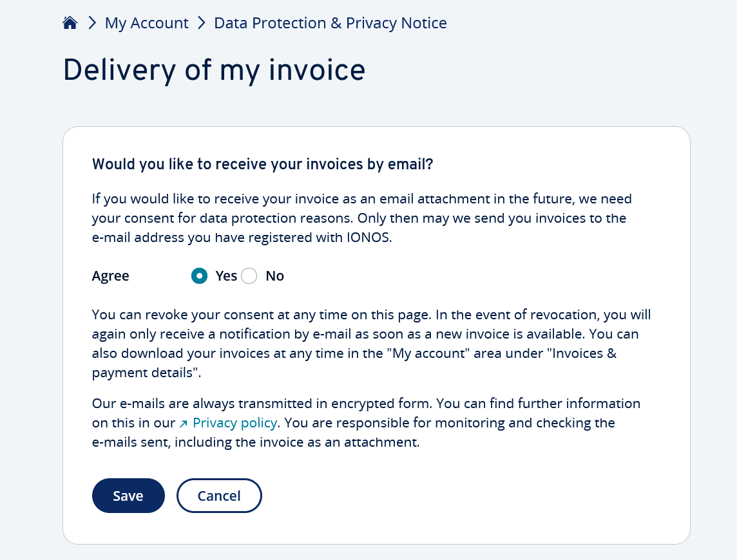
Task: Click the external-link arrow beside Privacy policy
Action: click(x=184, y=424)
